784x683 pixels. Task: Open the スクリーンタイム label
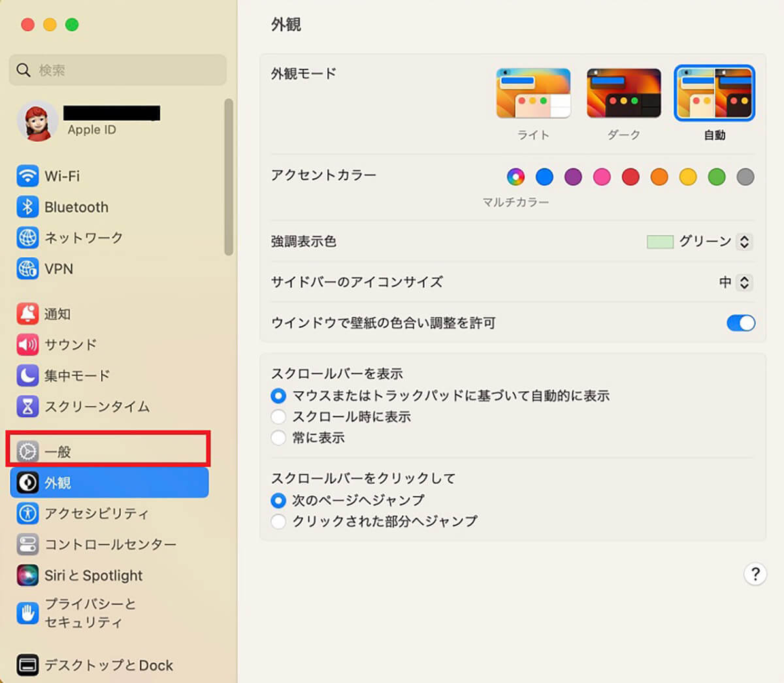pyautogui.click(x=97, y=406)
